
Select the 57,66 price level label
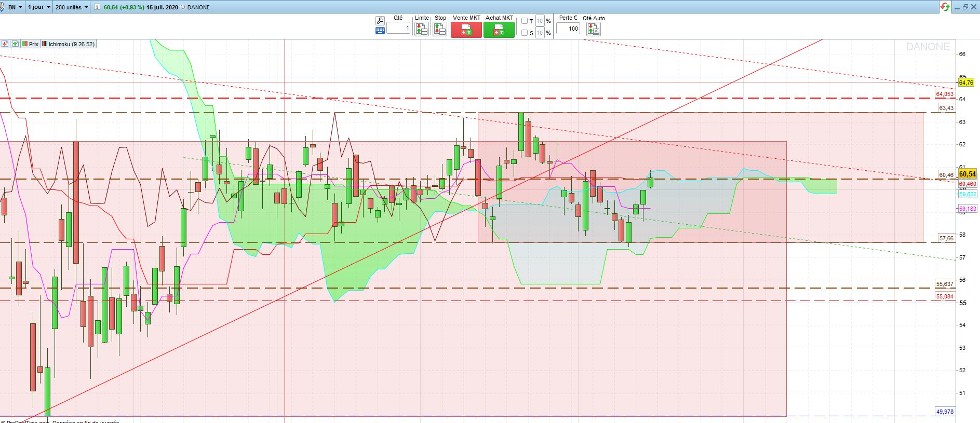946,238
